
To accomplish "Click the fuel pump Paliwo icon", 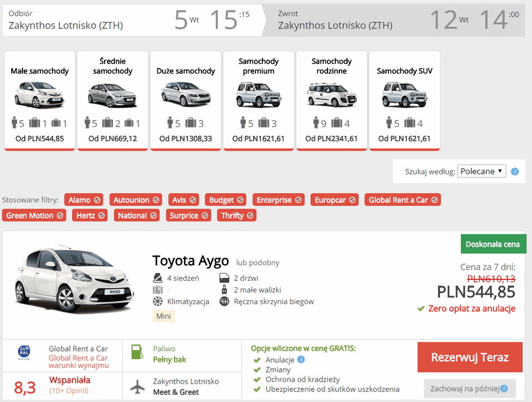I will pyautogui.click(x=137, y=352).
